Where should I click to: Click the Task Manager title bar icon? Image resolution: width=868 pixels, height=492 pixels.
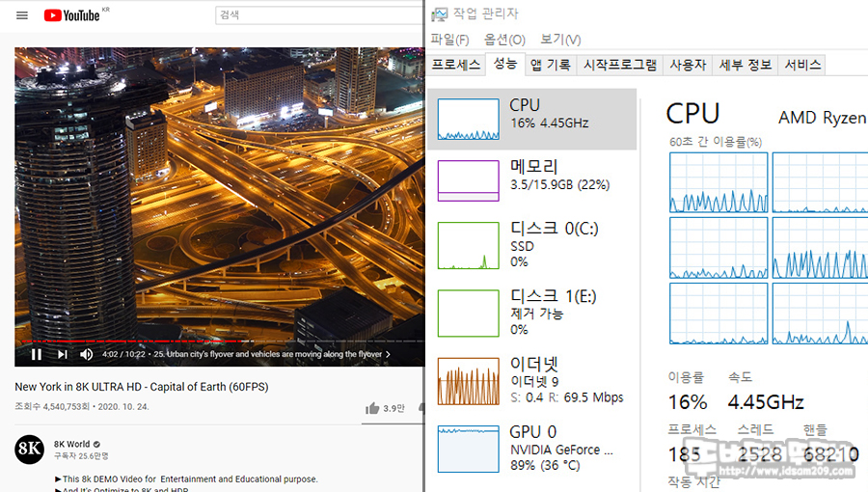click(440, 14)
